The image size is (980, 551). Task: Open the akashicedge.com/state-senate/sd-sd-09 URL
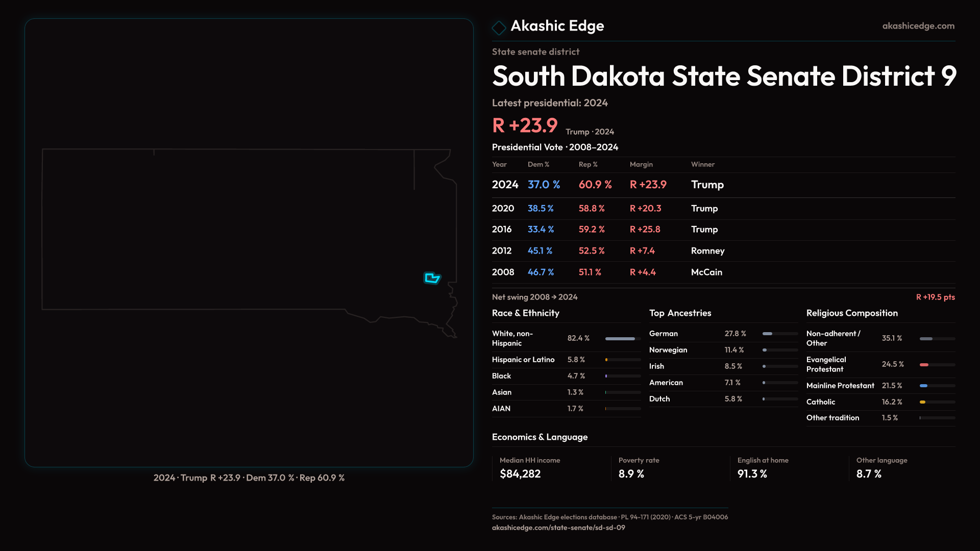click(558, 528)
